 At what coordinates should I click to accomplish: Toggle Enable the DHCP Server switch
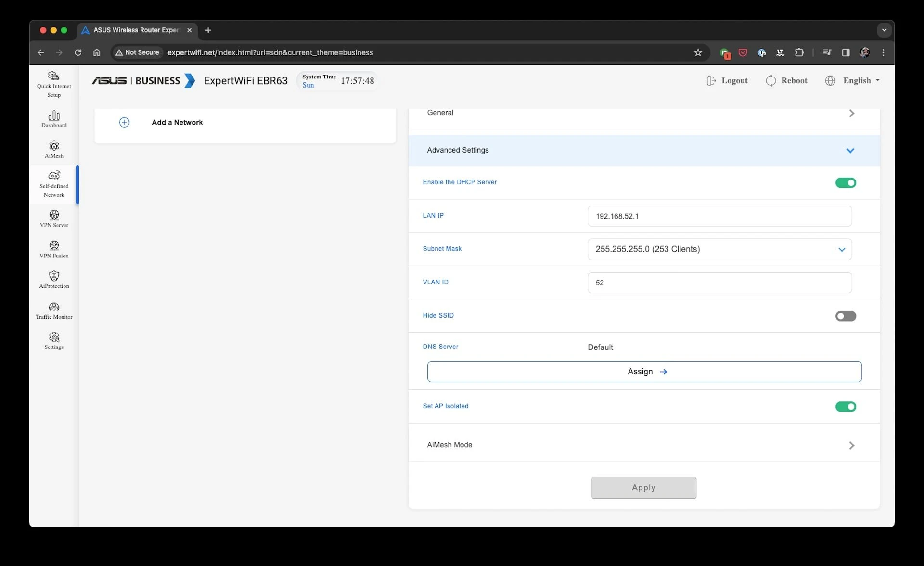click(846, 182)
